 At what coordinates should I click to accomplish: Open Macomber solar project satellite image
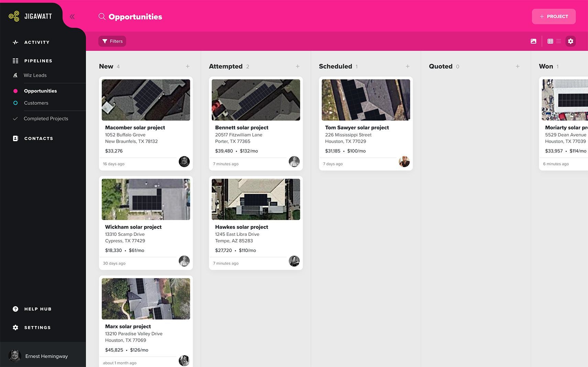pos(146,100)
